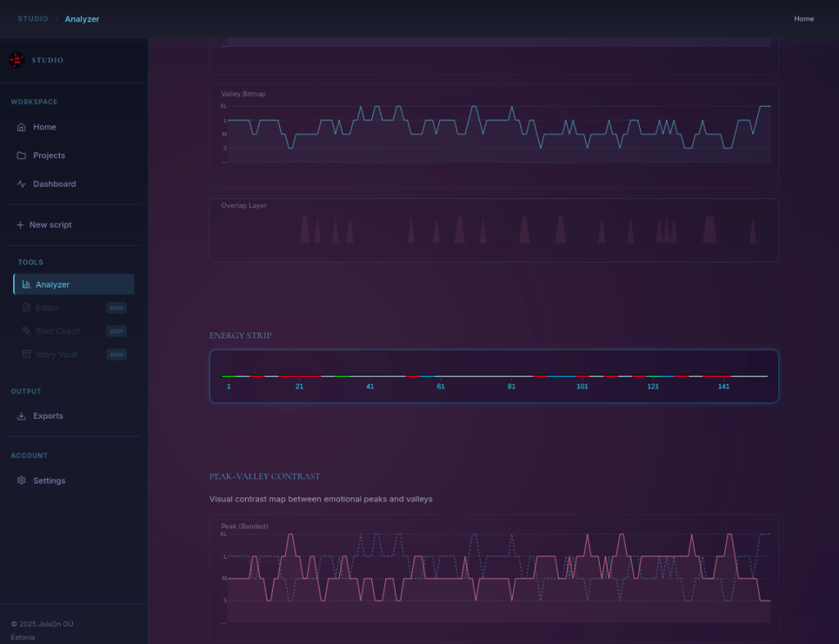The width and height of the screenshot is (839, 644).
Task: Open the Dashboard menu item
Action: tap(54, 184)
